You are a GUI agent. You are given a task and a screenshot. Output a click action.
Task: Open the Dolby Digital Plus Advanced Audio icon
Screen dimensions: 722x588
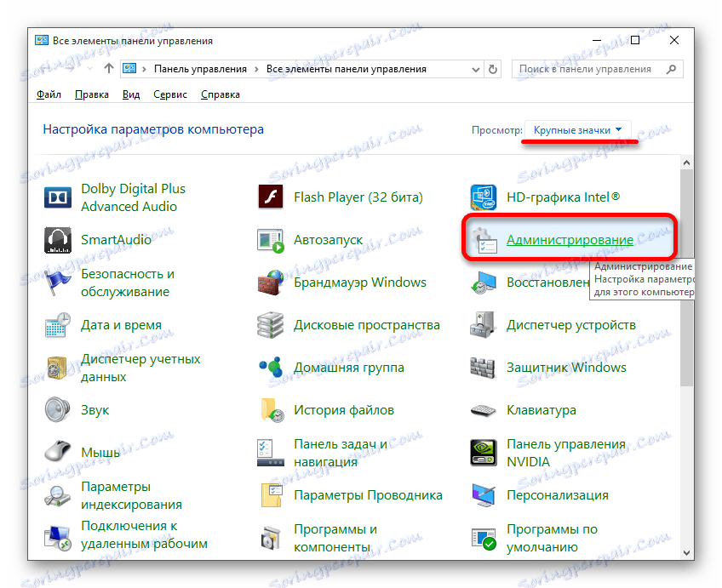[x=58, y=197]
